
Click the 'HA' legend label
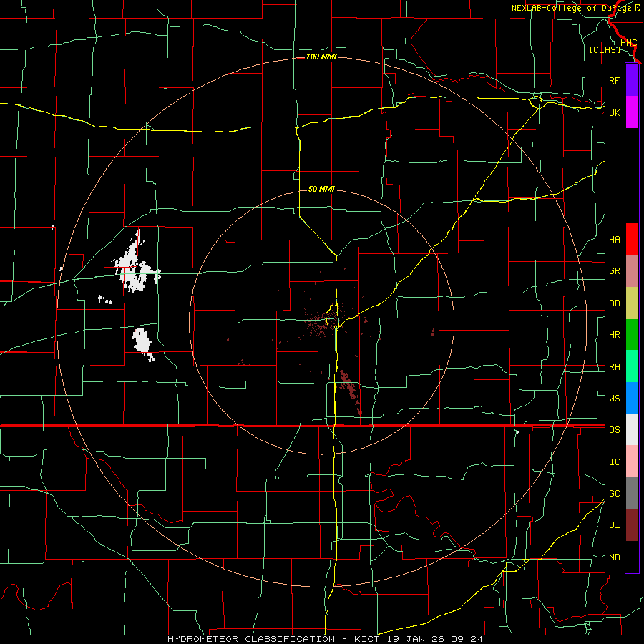(614, 240)
